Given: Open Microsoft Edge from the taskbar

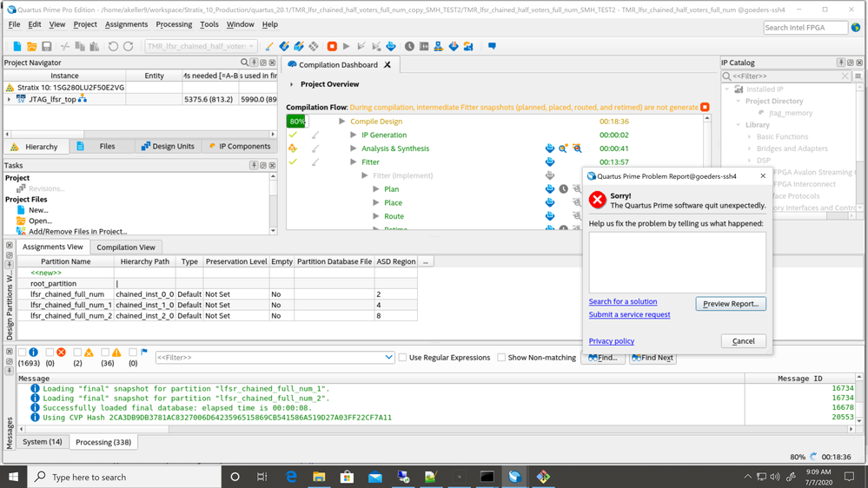Looking at the screenshot, I should [x=291, y=477].
